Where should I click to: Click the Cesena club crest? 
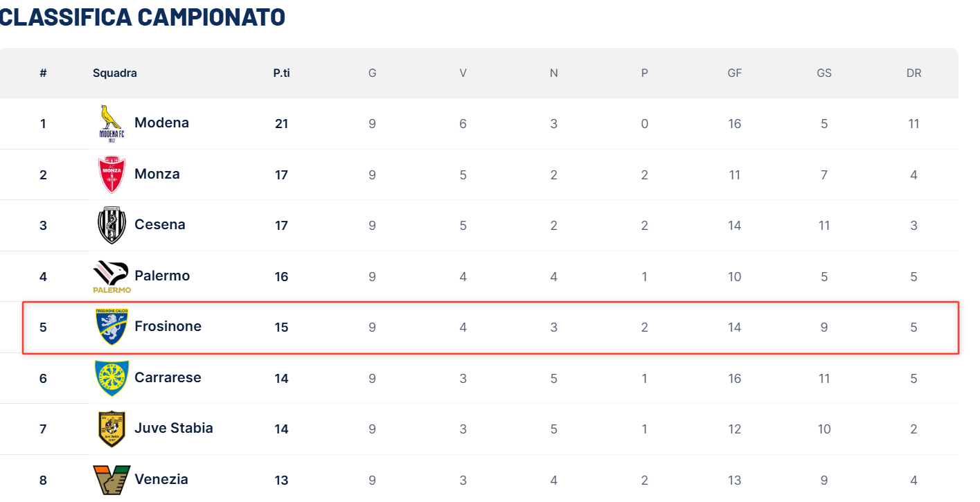point(111,225)
